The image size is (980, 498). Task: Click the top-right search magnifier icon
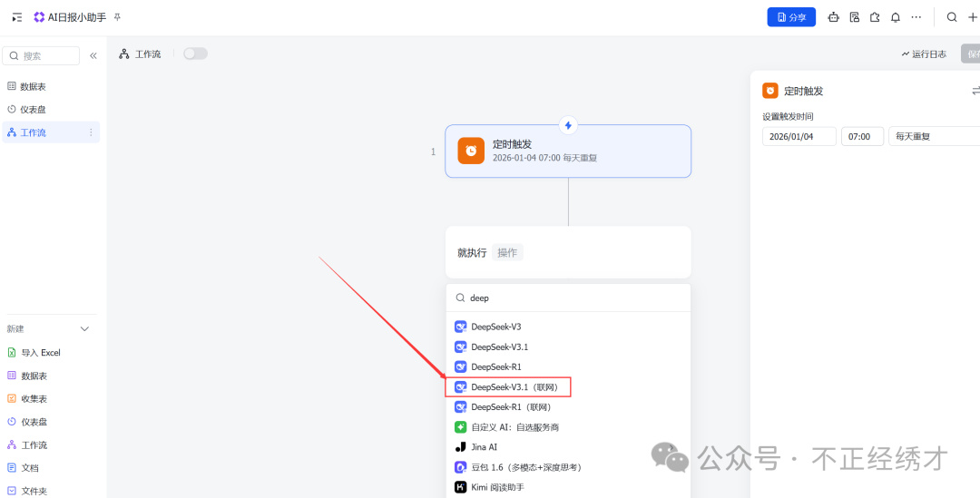952,17
